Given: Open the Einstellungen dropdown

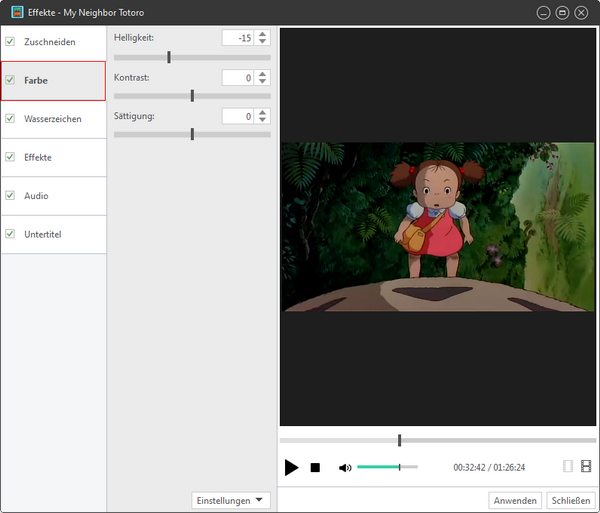Looking at the screenshot, I should [x=231, y=500].
